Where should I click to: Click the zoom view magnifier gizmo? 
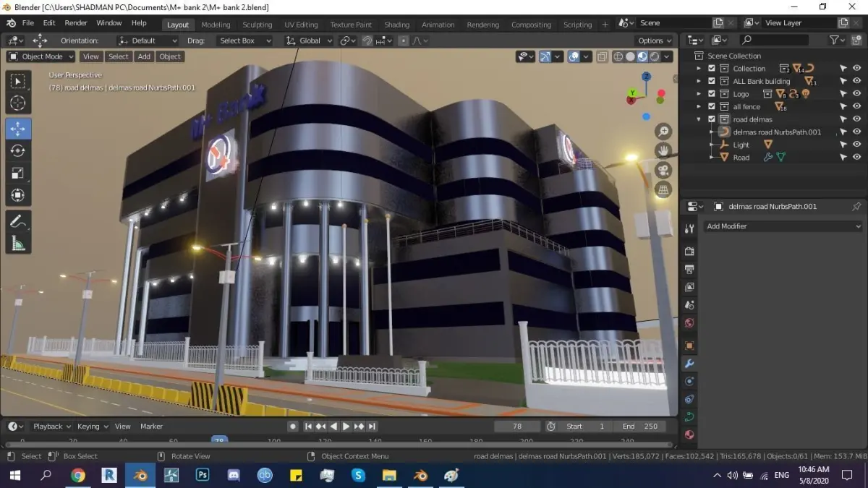click(663, 132)
